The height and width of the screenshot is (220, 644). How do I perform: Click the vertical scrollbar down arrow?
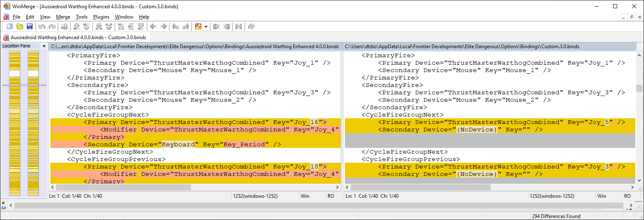(639, 180)
